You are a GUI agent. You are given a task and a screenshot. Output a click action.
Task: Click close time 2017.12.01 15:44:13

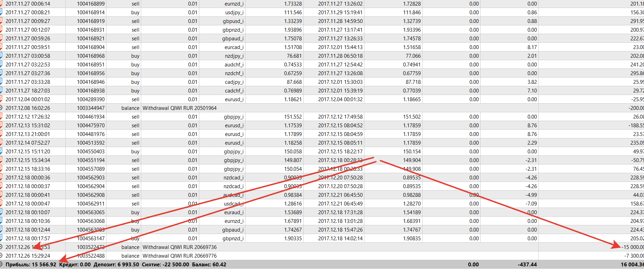[340, 47]
